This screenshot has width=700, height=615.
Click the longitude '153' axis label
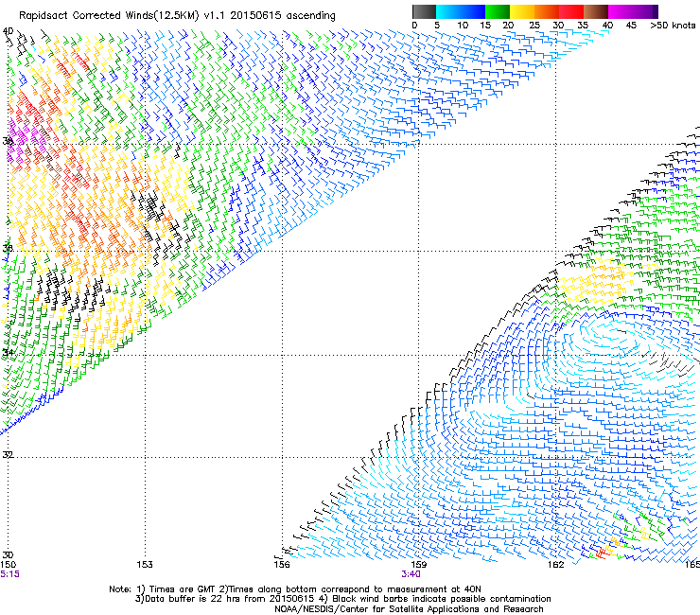tap(145, 565)
